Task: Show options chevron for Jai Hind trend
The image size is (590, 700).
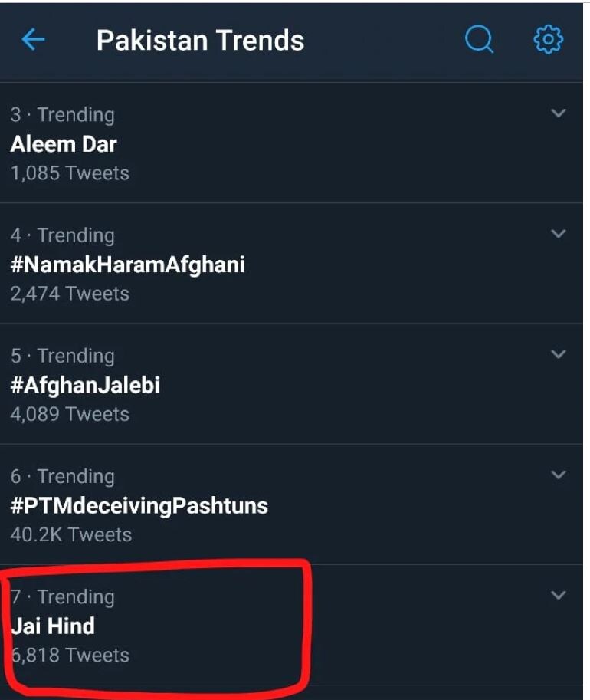Action: [559, 595]
